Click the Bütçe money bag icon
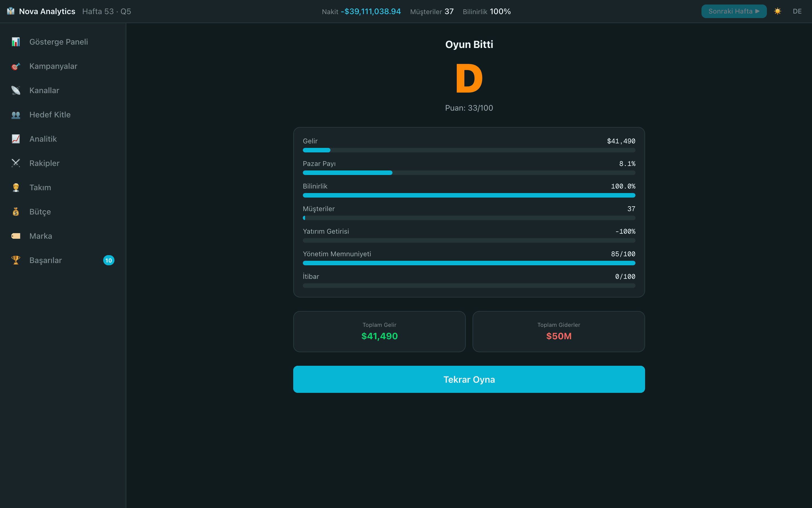This screenshot has width=812, height=508. pos(16,212)
